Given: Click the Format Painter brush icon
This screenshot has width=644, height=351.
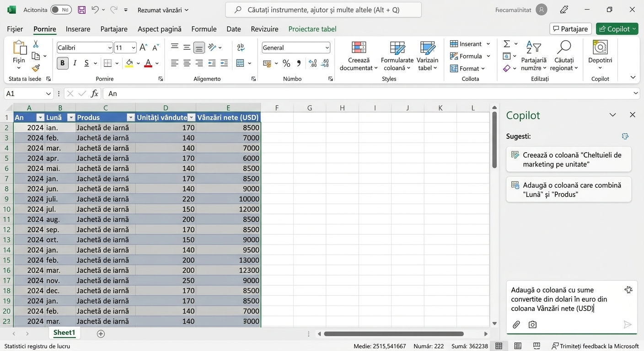Looking at the screenshot, I should 36,68.
